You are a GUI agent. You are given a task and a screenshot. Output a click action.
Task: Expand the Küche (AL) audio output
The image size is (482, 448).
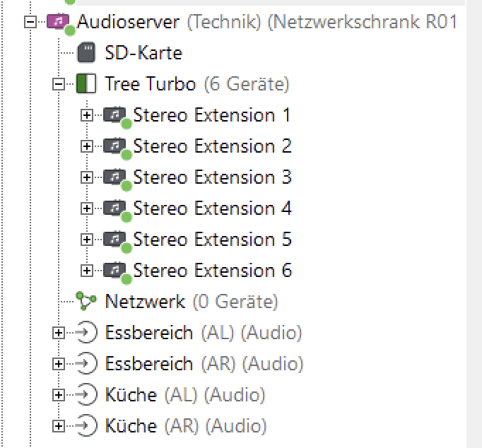point(59,395)
